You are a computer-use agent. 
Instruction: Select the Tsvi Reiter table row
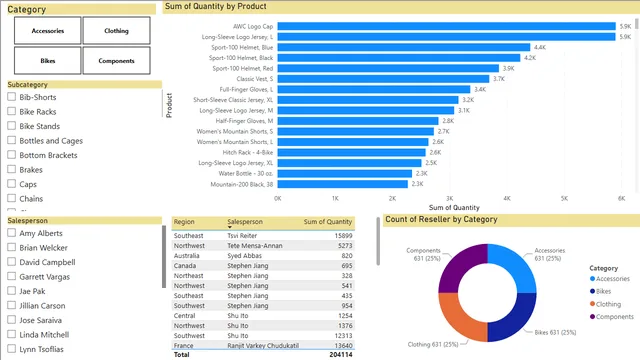pyautogui.click(x=263, y=236)
